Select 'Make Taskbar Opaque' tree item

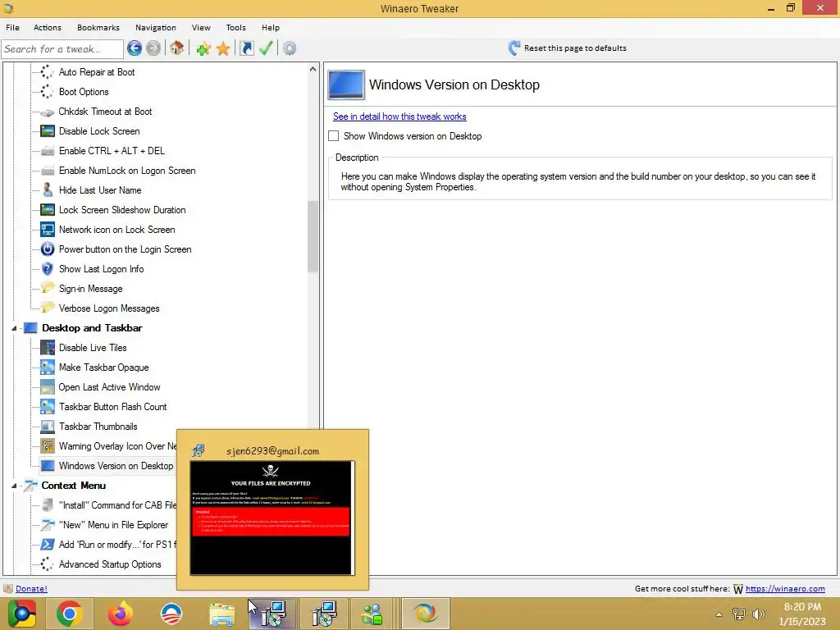[103, 367]
